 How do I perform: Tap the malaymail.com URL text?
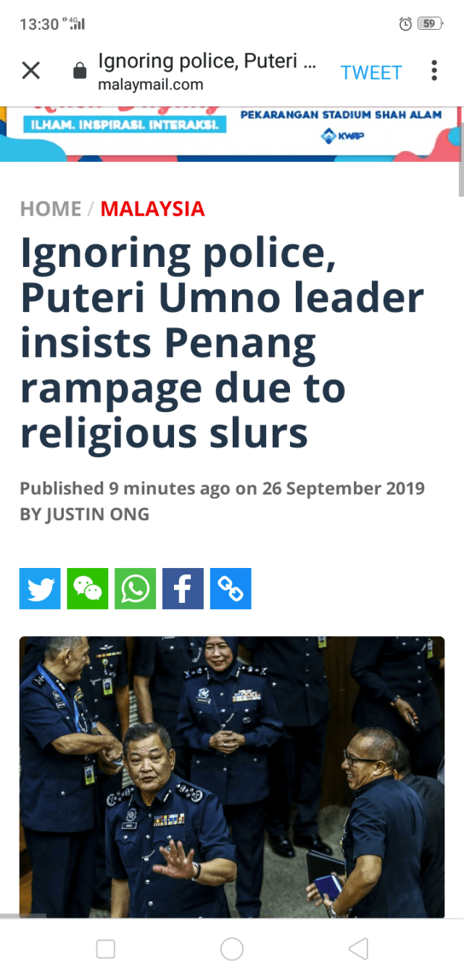[151, 85]
